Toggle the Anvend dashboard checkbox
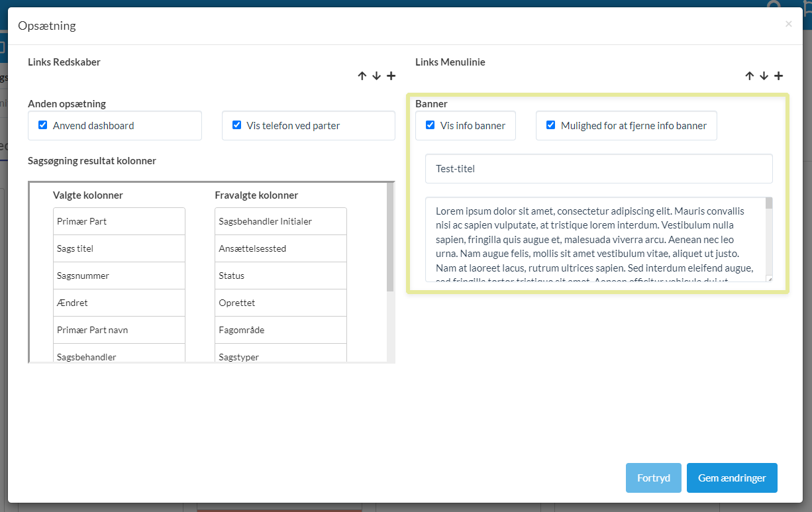This screenshot has width=812, height=512. (x=43, y=125)
